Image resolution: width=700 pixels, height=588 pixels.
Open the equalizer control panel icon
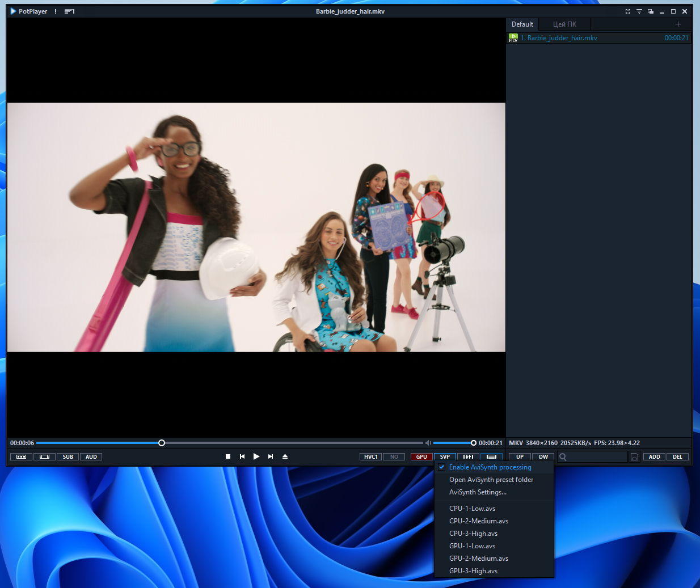(x=468, y=456)
